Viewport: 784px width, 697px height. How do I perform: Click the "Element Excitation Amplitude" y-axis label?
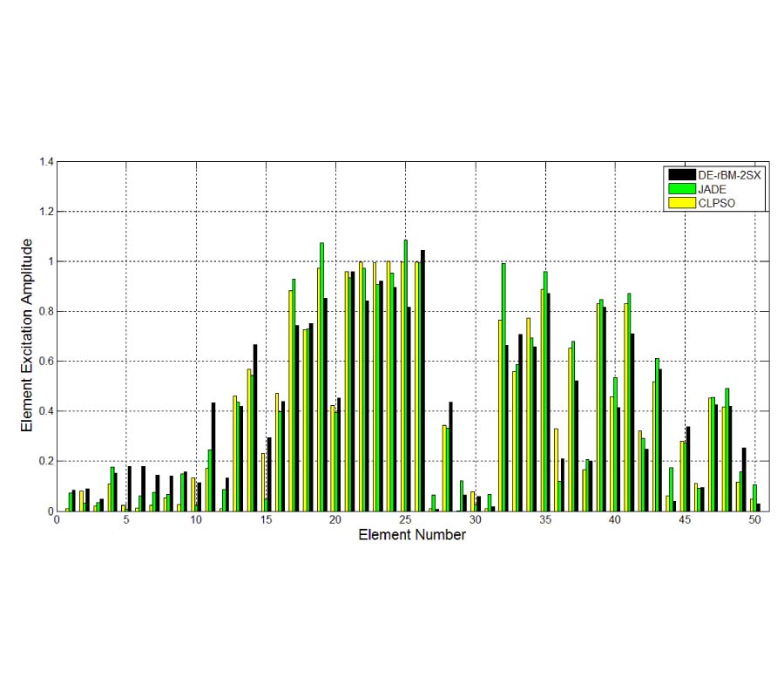coord(27,335)
